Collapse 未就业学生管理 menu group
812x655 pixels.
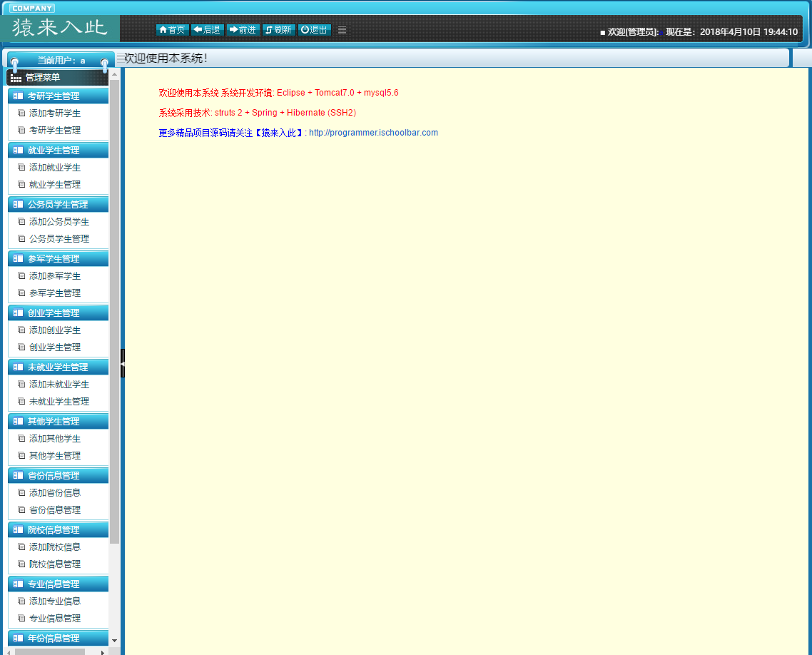tap(58, 367)
